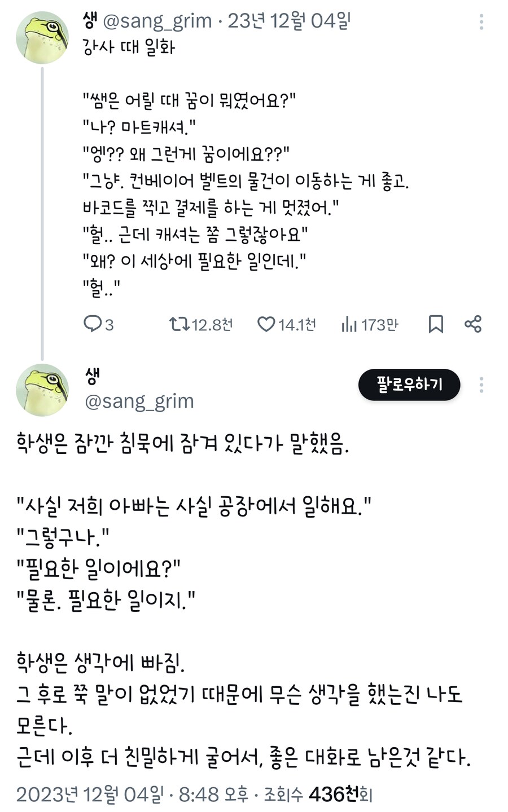Click the 23년 12월 04일 tweet date

[289, 21]
